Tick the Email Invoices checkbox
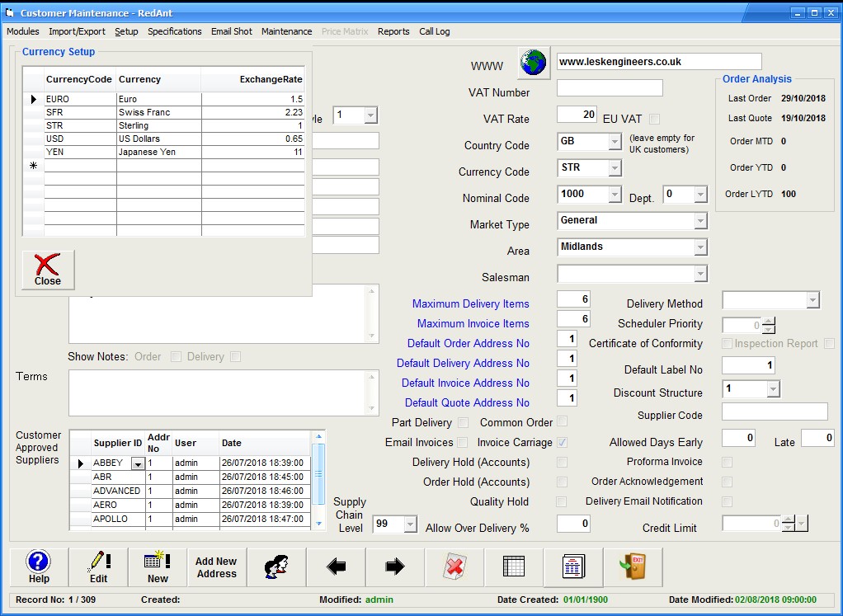843x616 pixels. (x=463, y=443)
